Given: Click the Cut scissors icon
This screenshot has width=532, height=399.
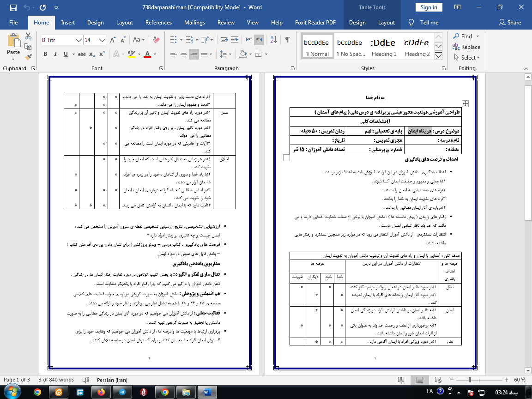Looking at the screenshot, I should (x=28, y=36).
